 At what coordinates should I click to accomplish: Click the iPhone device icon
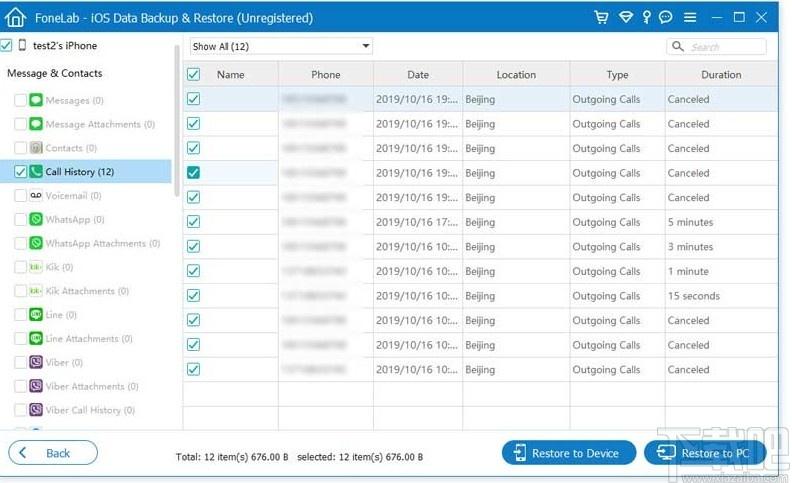tap(22, 45)
